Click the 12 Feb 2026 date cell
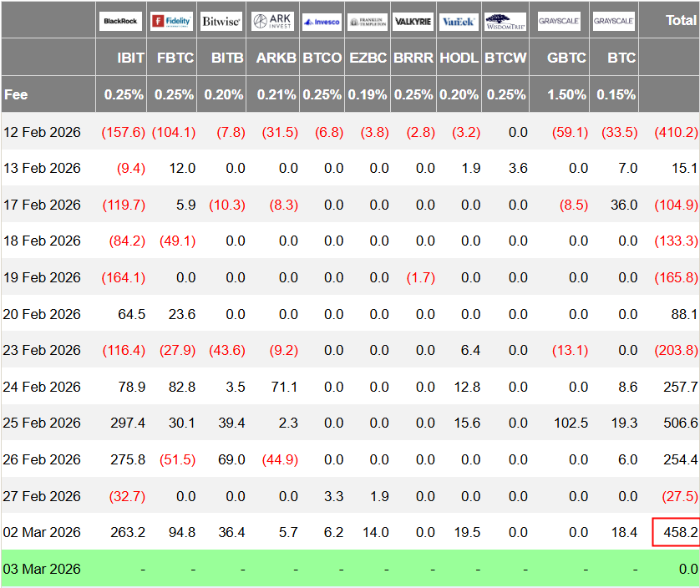Screen dimensions: 700x588 tap(43, 132)
